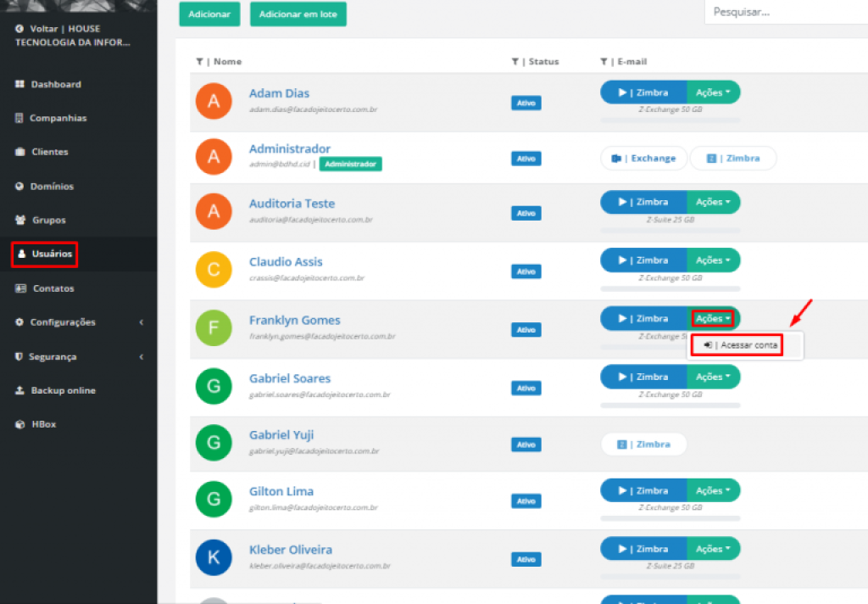Click the filter icon beside Nome column

tap(199, 62)
